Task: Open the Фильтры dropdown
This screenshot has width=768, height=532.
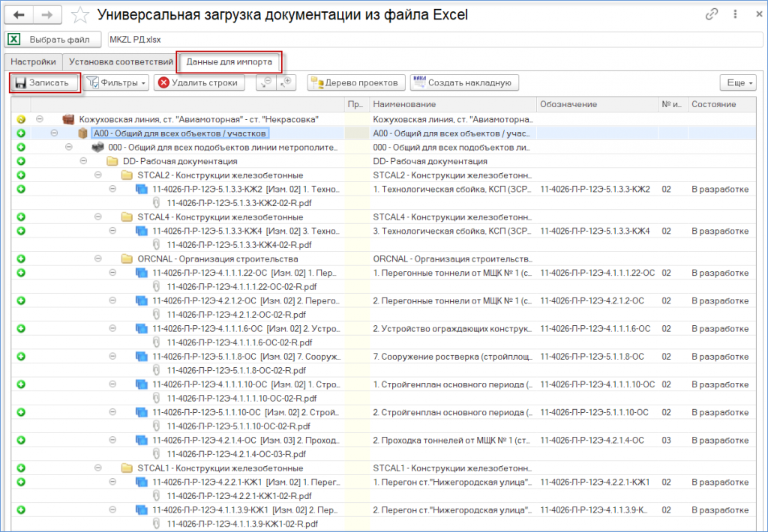Action: click(x=117, y=82)
